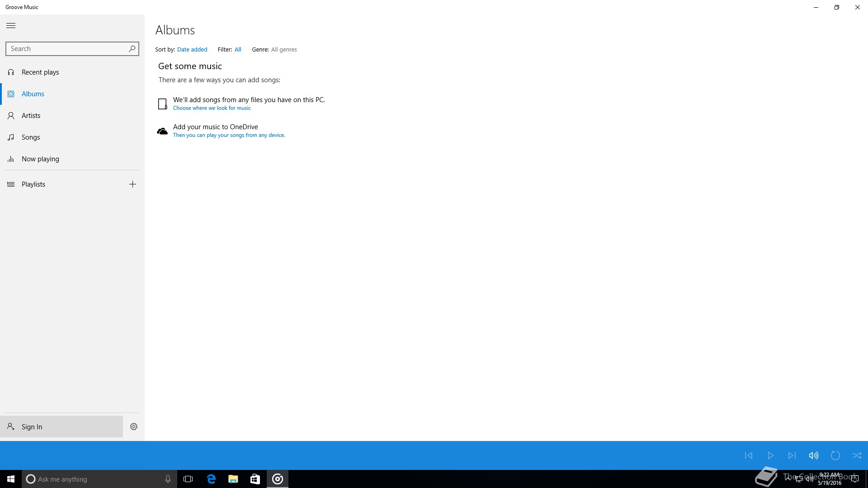This screenshot has width=868, height=488.
Task: Show the Now playing view
Action: click(72, 159)
